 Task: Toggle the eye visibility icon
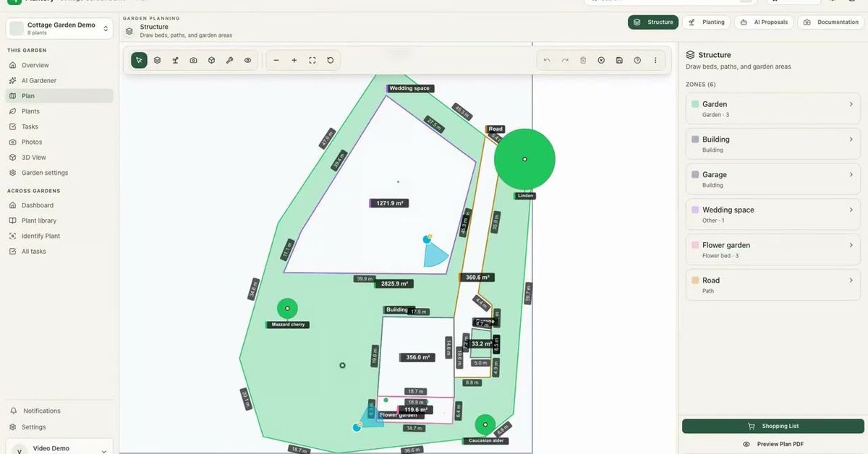click(x=247, y=60)
